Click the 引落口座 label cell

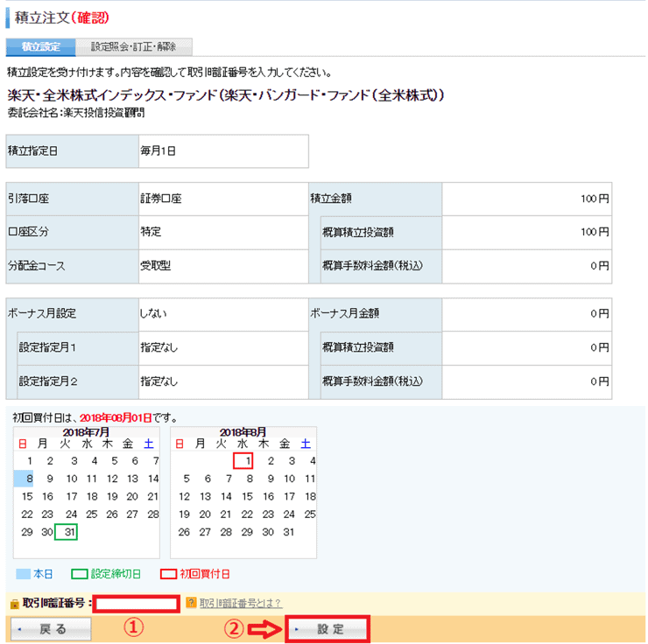click(73, 199)
